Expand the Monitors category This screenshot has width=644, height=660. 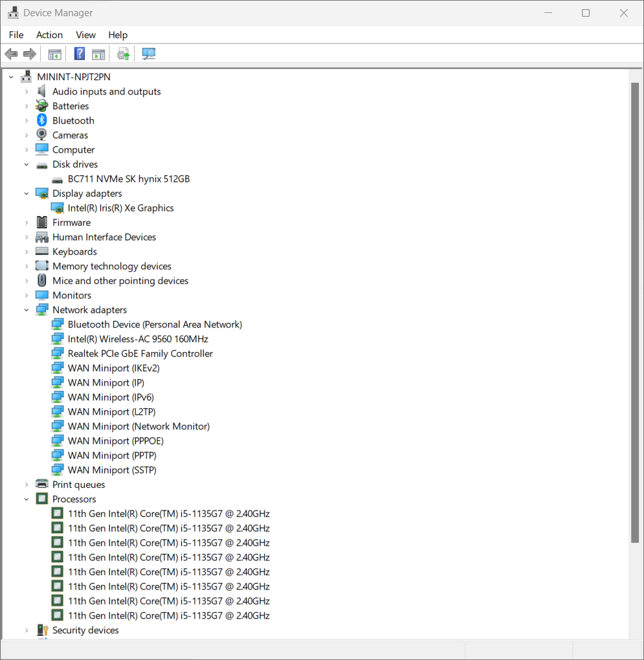27,295
